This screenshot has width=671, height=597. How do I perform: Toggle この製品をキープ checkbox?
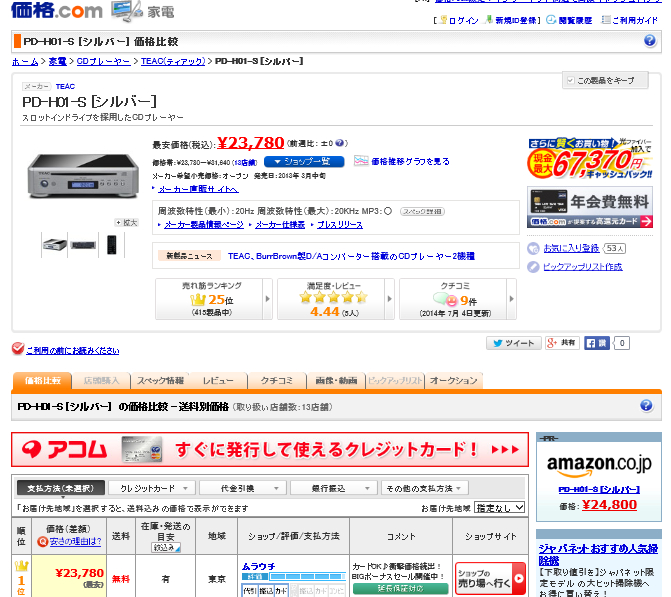point(570,80)
